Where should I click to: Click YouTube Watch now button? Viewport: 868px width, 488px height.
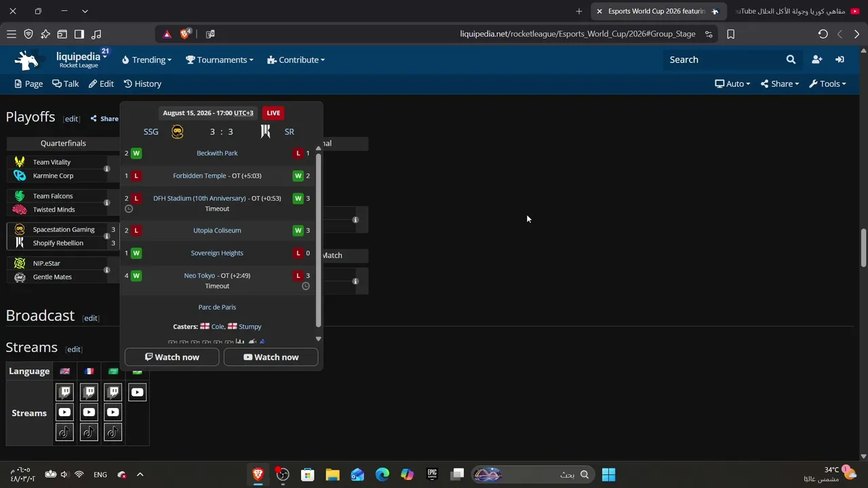coord(271,357)
